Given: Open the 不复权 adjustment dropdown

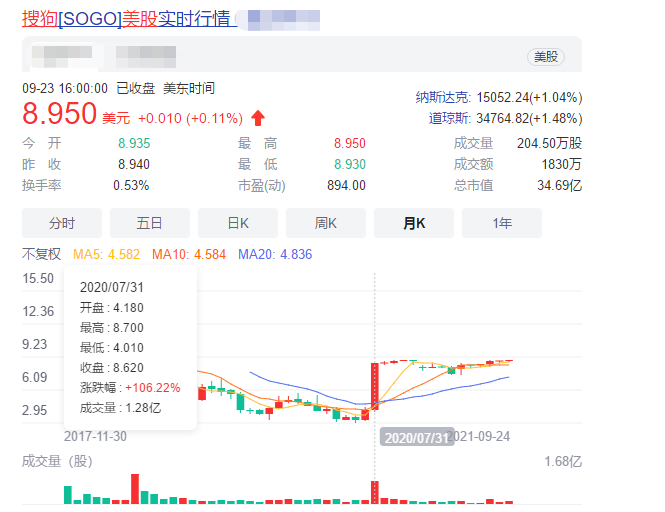Looking at the screenshot, I should pos(42,254).
